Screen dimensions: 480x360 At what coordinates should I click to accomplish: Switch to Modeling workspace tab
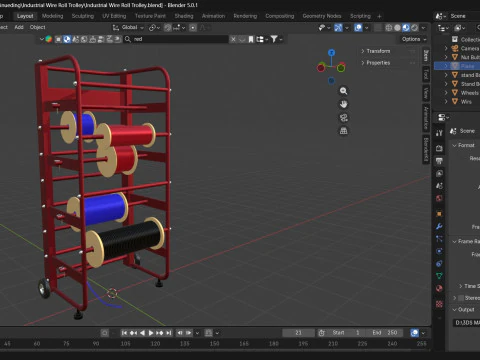[52, 16]
